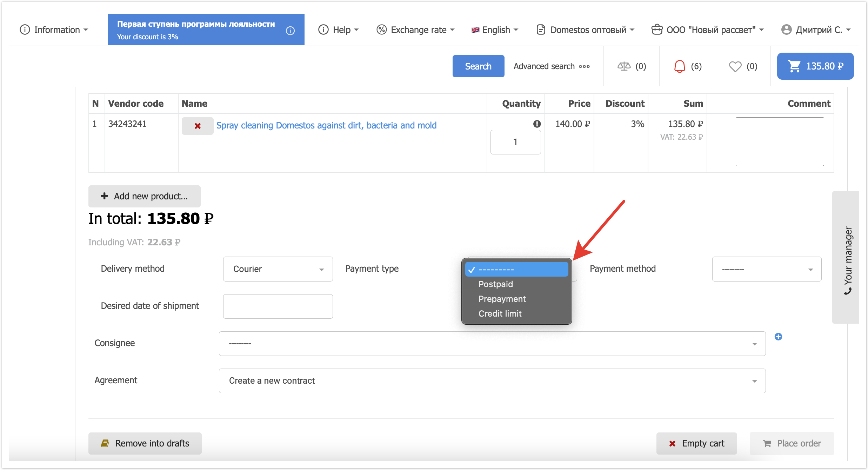This screenshot has width=868, height=470.
Task: Open the Payment method dropdown
Action: coord(766,269)
